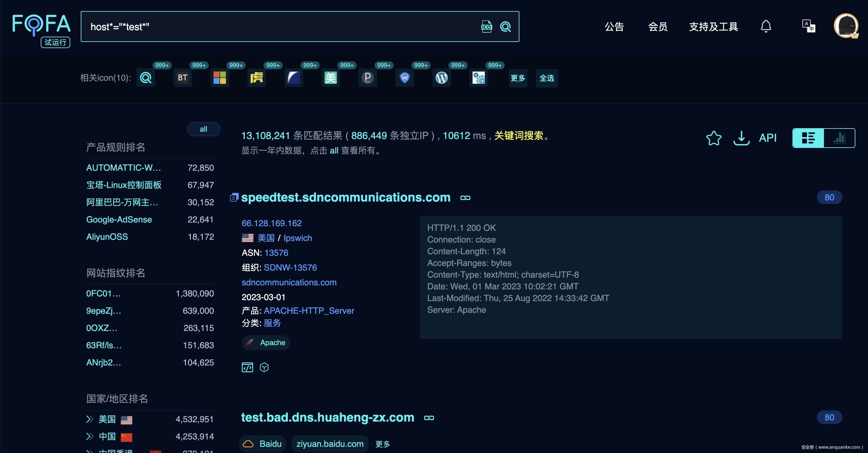
Task: Open website source code icon under Apache tag
Action: (247, 367)
